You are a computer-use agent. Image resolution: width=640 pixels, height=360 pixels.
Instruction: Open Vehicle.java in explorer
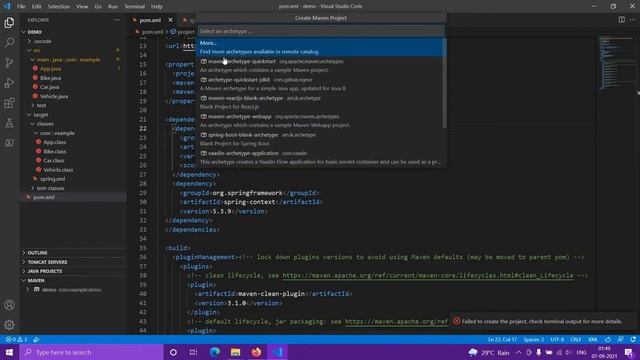[54, 96]
